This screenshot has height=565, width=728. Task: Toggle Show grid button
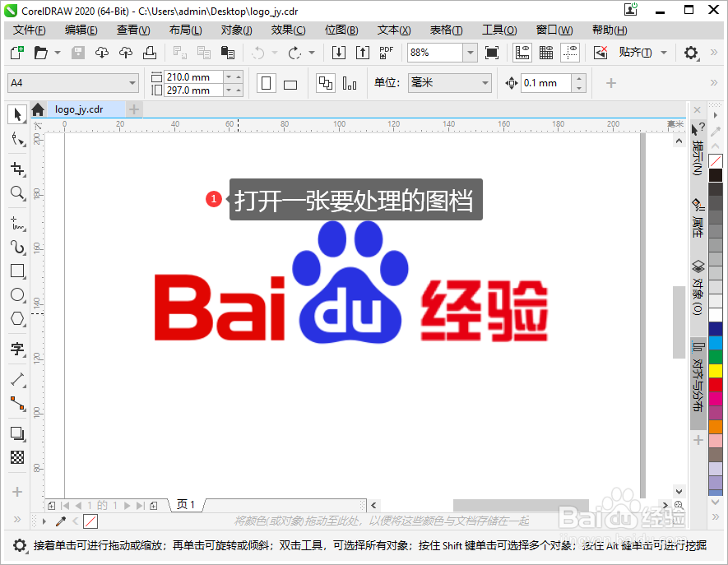546,53
